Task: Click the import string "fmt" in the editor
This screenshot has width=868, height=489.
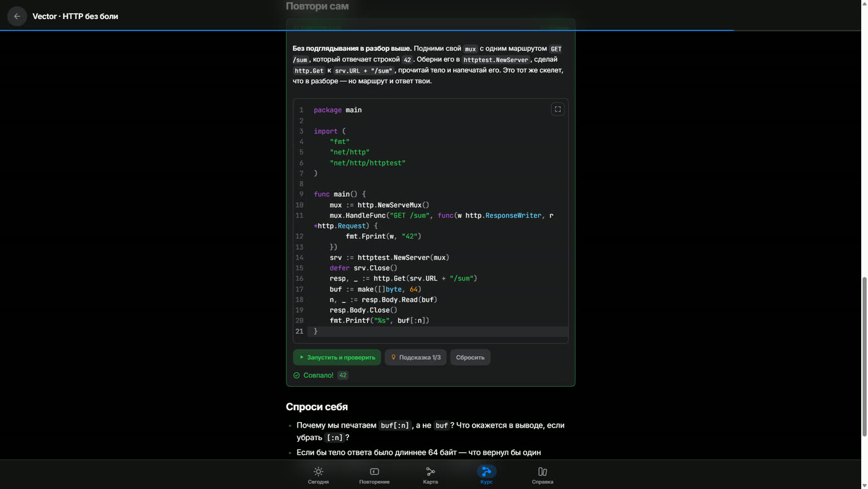Action: pyautogui.click(x=340, y=141)
